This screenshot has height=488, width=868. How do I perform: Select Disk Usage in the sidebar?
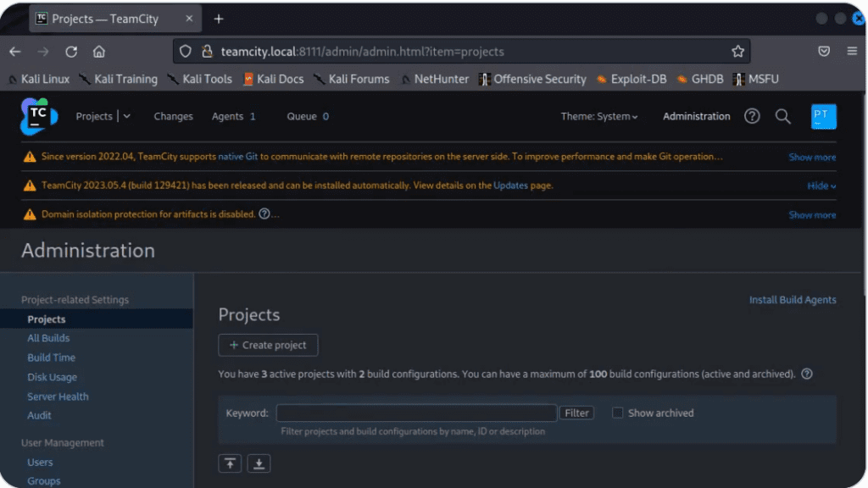point(52,377)
